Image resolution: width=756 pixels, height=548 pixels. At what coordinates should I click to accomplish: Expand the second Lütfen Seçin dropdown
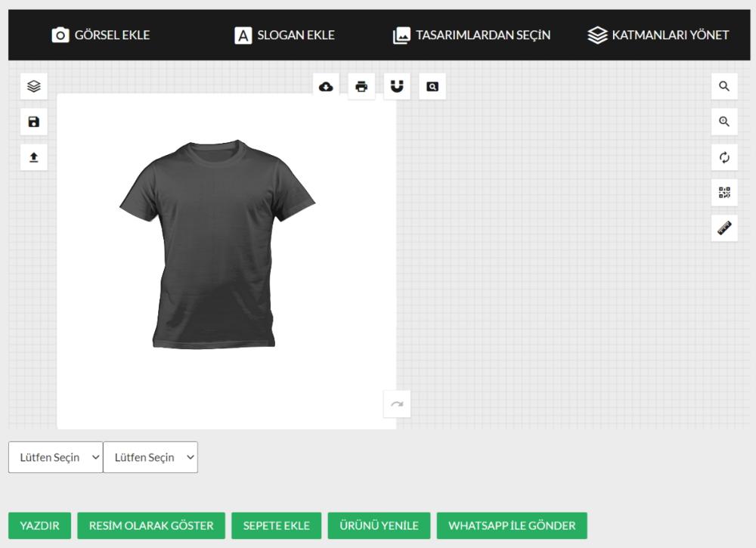[x=150, y=457]
